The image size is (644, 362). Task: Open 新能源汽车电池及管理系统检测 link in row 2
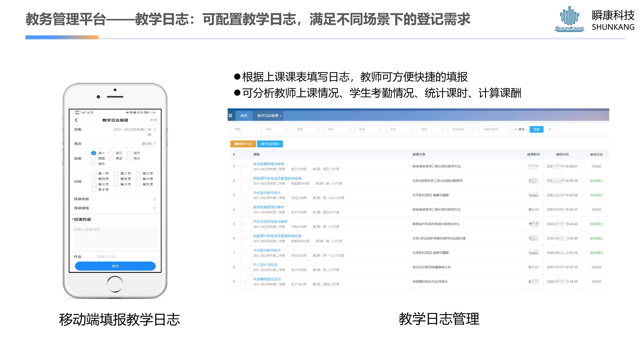277,178
